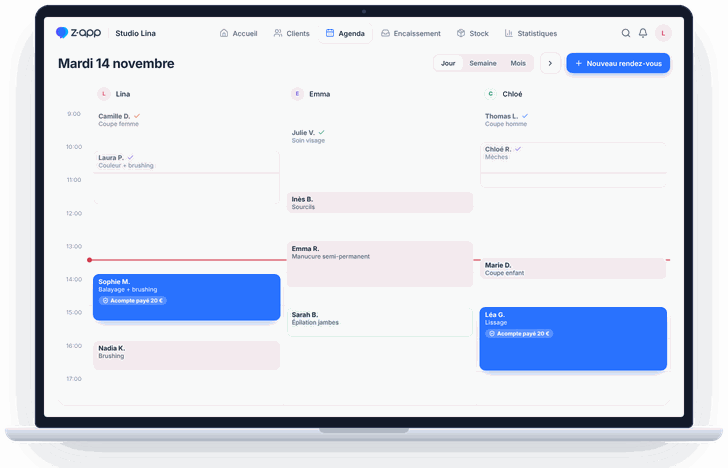Click the Z-app logo

click(78, 32)
